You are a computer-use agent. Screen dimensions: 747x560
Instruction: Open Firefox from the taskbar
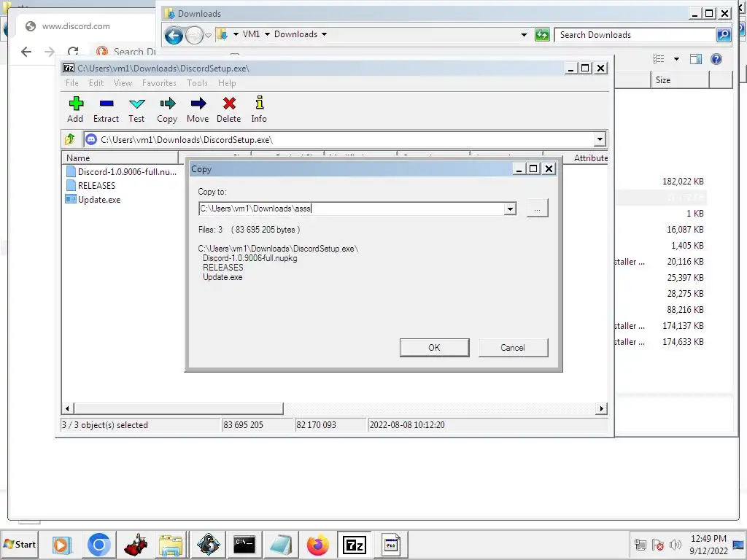tap(318, 545)
